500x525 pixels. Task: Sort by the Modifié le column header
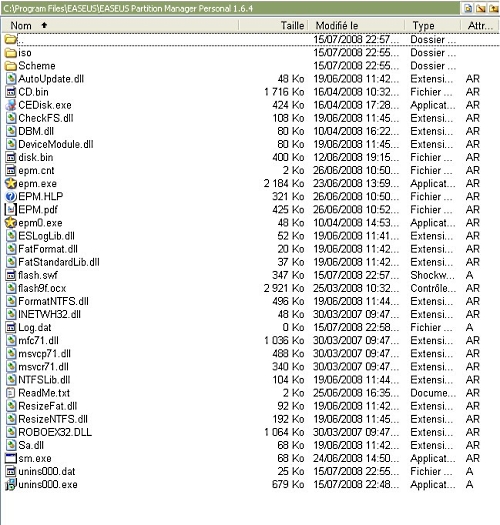[x=356, y=25]
